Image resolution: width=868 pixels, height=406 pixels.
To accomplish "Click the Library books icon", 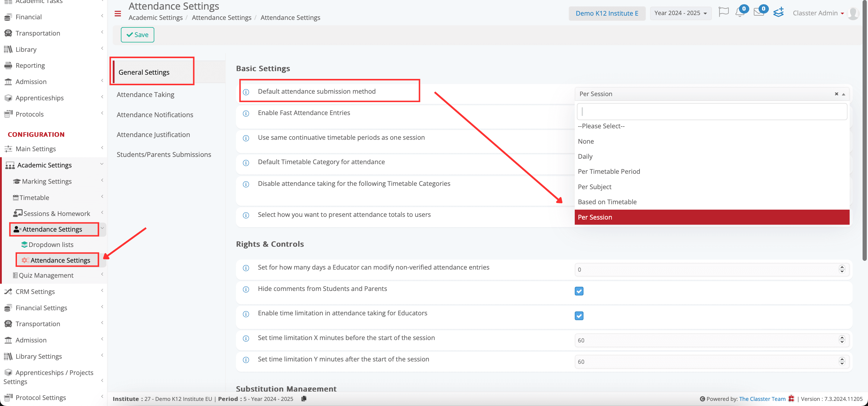I will coord(8,49).
